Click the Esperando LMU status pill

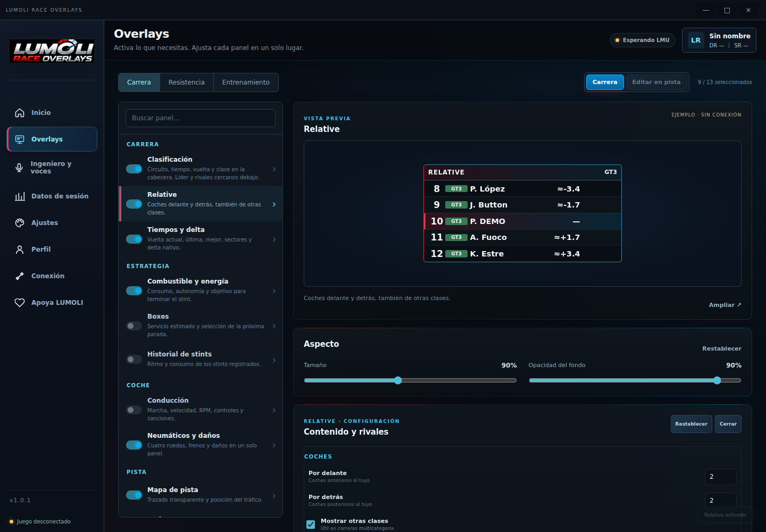click(x=642, y=40)
